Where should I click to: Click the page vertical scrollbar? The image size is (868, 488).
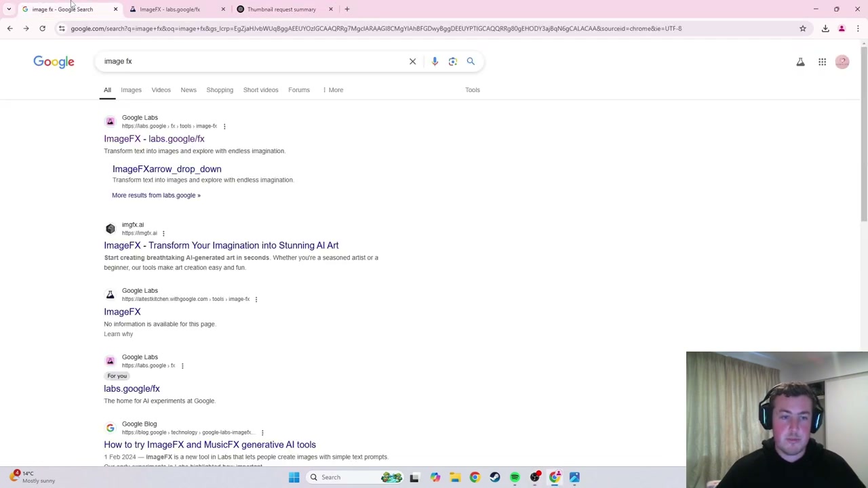863,136
